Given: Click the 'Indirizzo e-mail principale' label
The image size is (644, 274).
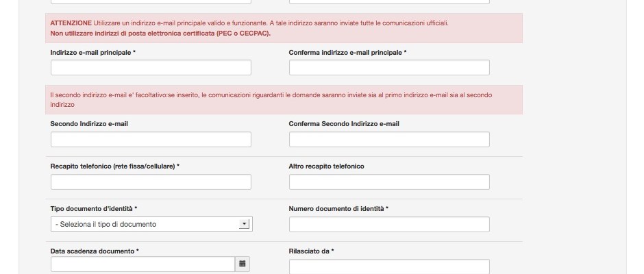Looking at the screenshot, I should 93,53.
